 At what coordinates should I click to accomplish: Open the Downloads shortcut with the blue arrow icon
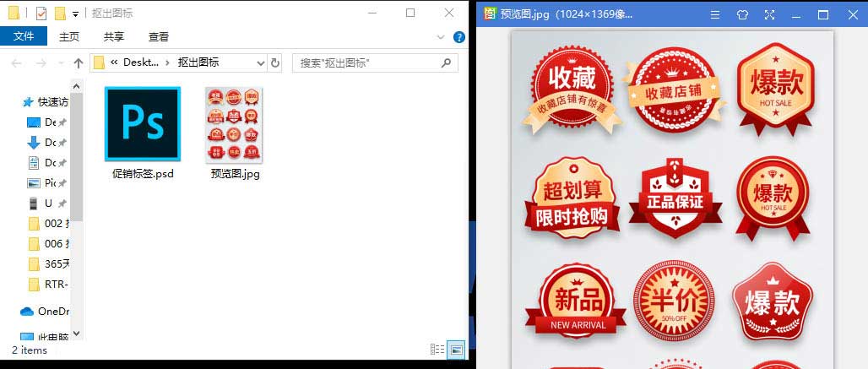click(x=47, y=143)
